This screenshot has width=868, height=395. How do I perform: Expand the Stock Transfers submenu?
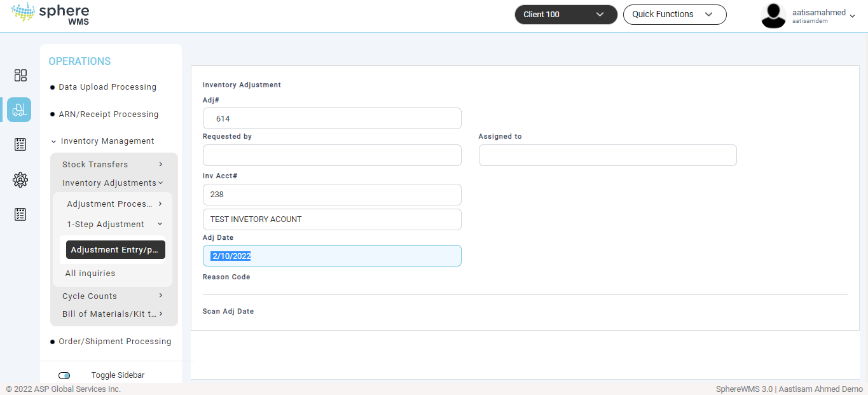click(x=113, y=164)
